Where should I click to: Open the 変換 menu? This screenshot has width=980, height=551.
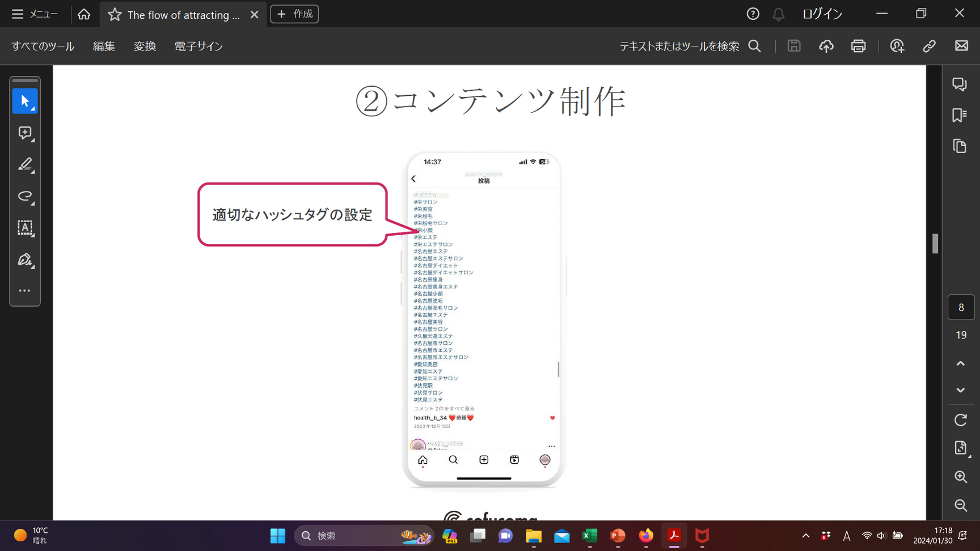pyautogui.click(x=145, y=46)
